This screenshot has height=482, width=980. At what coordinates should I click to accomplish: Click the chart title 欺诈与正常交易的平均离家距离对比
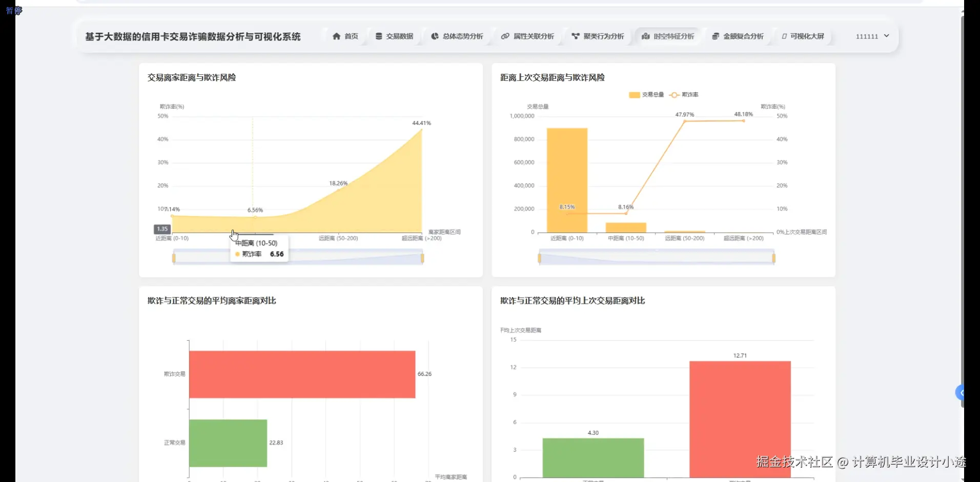[x=212, y=301]
